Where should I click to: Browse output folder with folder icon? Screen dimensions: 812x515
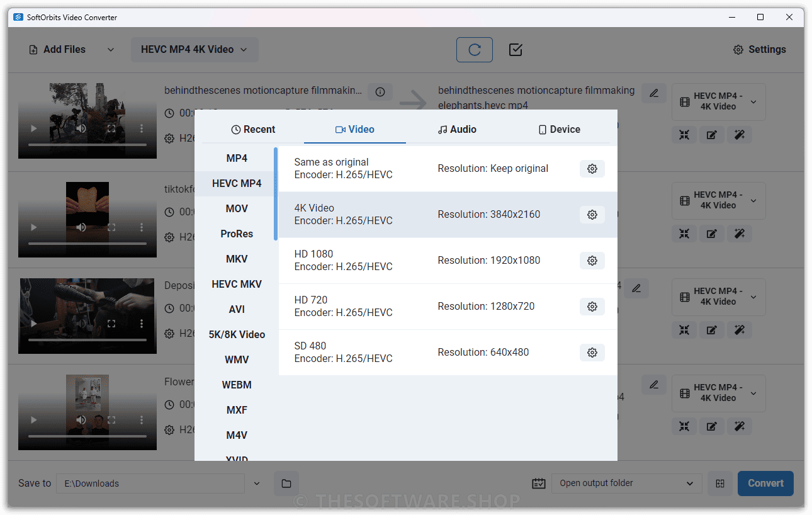[x=286, y=484]
